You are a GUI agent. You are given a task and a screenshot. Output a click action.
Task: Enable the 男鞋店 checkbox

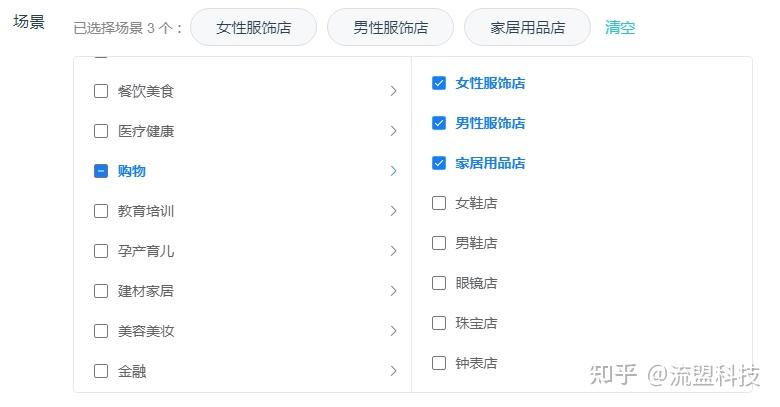click(439, 243)
